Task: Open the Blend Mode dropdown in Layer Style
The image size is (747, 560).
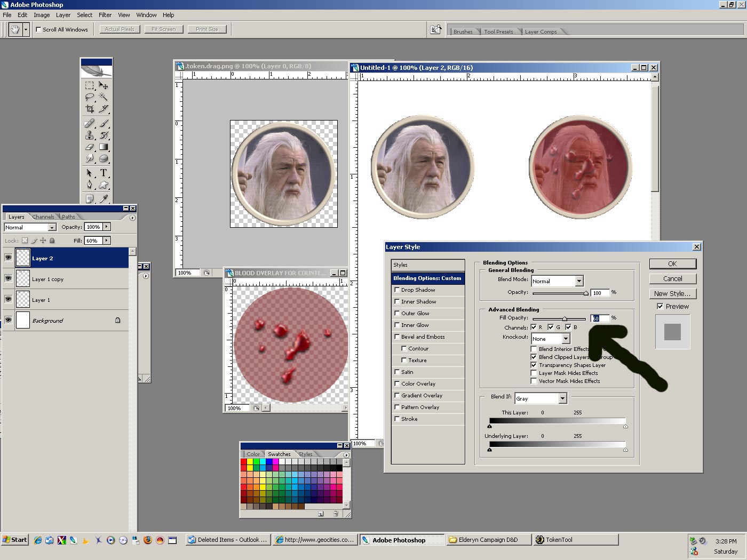Action: 579,281
